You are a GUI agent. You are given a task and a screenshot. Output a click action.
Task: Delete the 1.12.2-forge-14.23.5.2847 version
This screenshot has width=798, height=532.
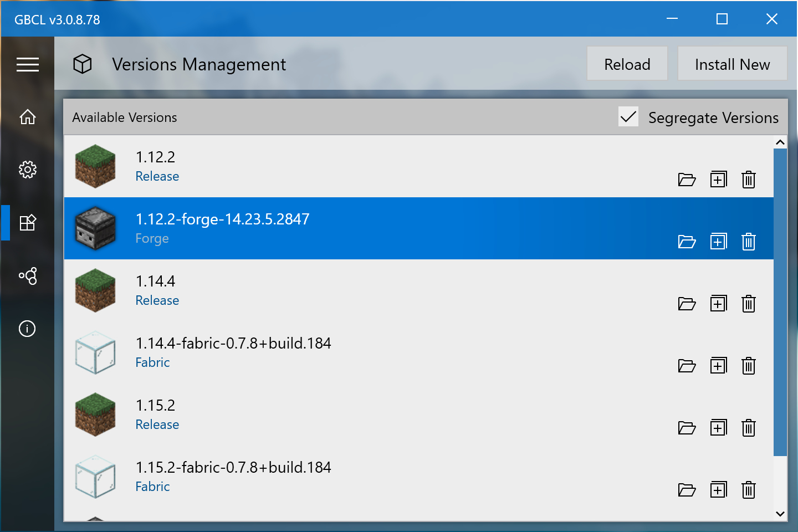click(749, 242)
